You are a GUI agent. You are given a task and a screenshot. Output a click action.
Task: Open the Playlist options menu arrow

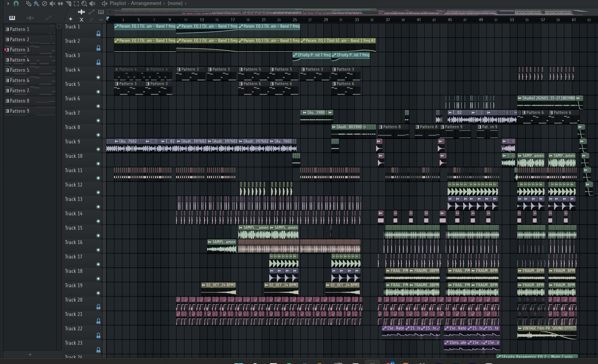click(8, 3)
